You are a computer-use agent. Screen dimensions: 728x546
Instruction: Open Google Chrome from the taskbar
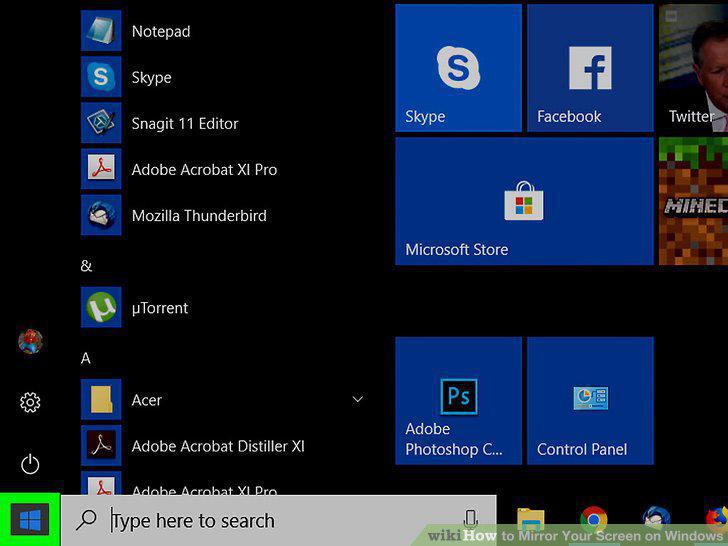tap(593, 520)
